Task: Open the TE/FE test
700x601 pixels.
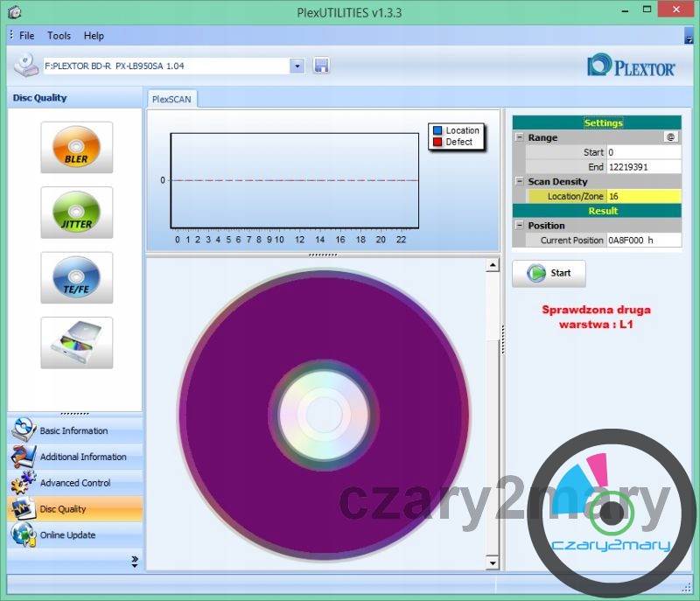Action: click(x=77, y=277)
